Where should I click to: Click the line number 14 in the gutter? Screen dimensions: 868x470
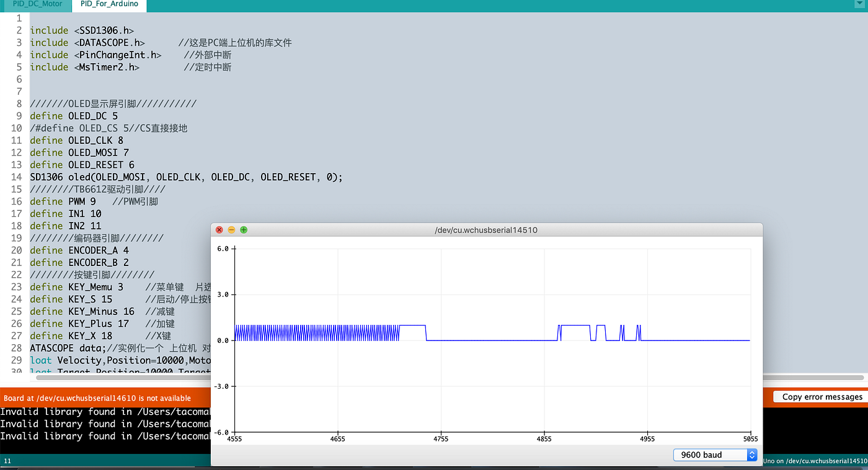coord(15,177)
